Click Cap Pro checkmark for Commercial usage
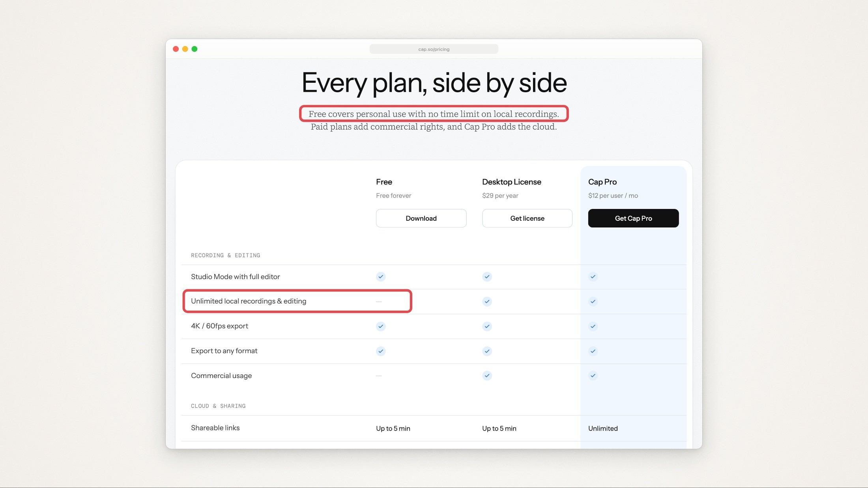 point(593,376)
